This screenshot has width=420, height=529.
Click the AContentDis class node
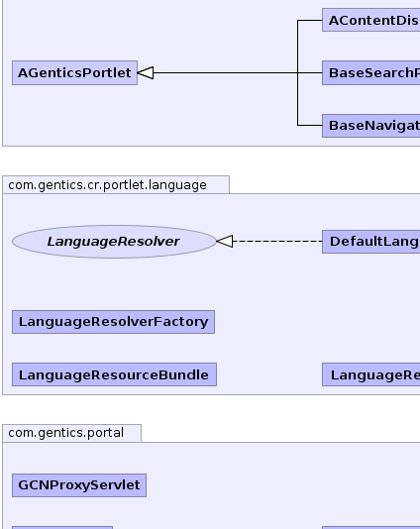click(x=371, y=20)
